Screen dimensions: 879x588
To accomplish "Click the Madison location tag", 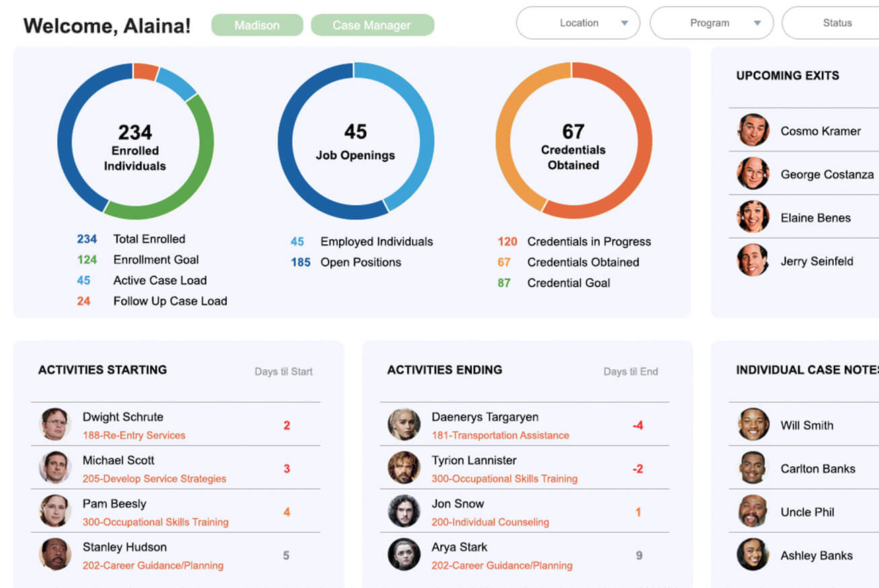I will click(x=256, y=26).
